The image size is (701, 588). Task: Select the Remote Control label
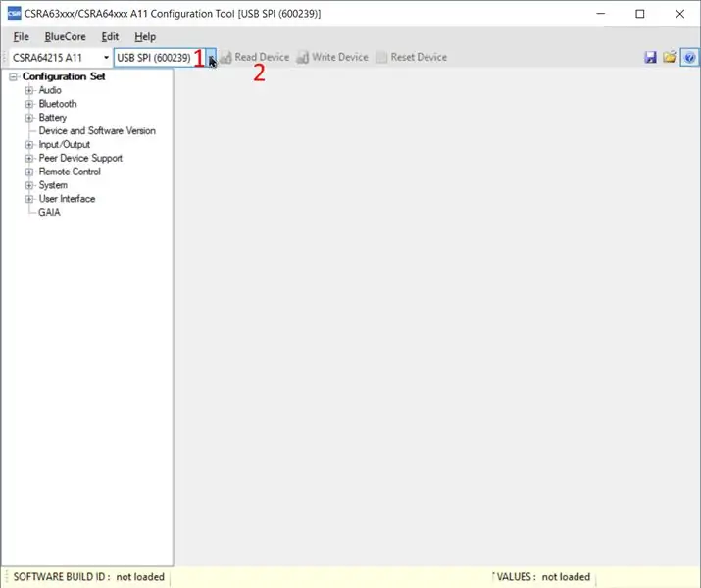[70, 171]
